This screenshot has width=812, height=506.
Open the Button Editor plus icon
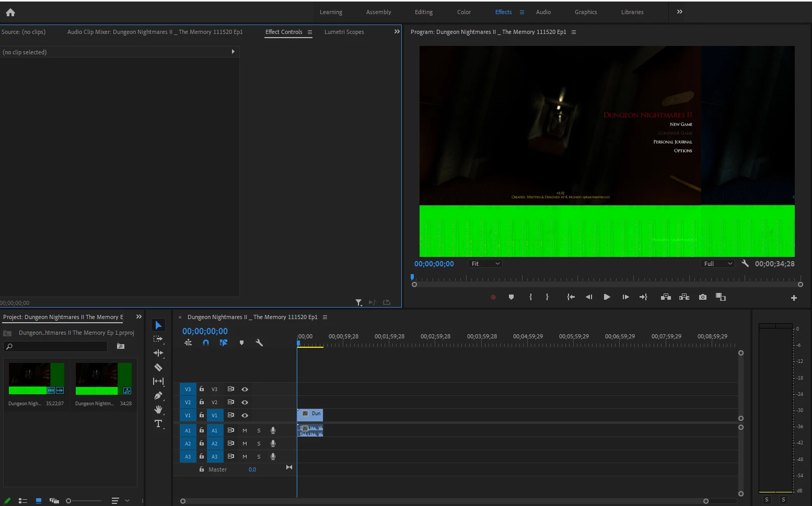point(794,298)
